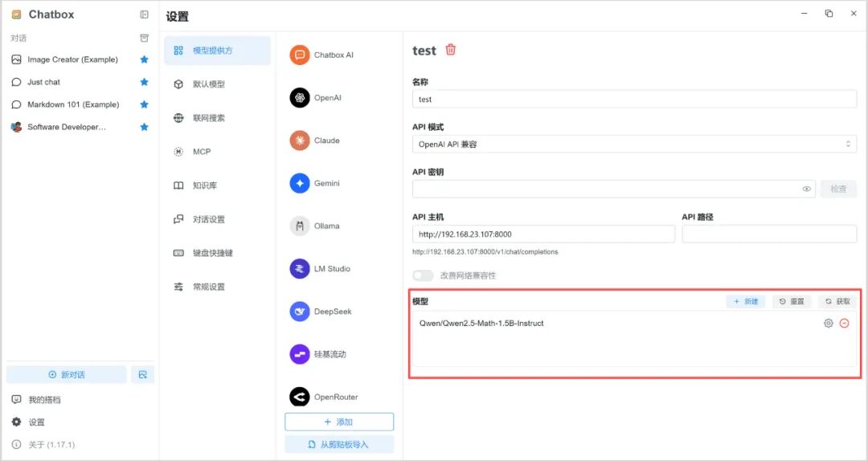The height and width of the screenshot is (461, 868).
Task: Open the Image Creator (Example) conversation
Action: pos(80,59)
